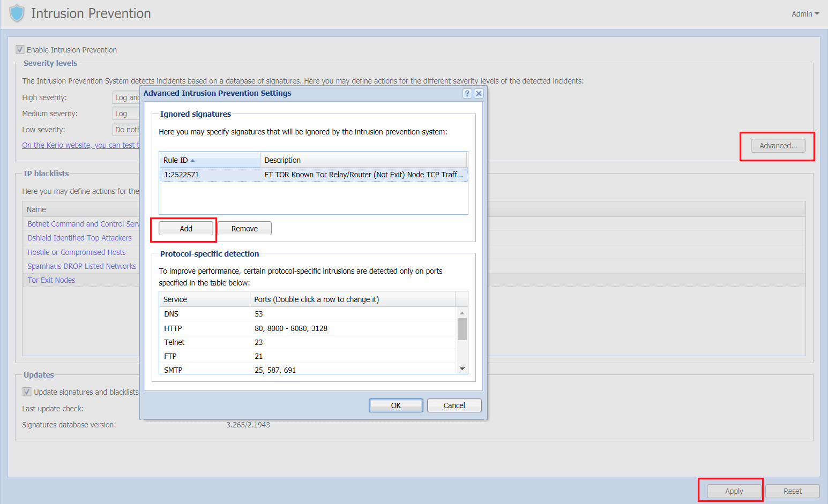Select the Telnet service row
Viewport: 828px width, 504px height.
pyautogui.click(x=308, y=342)
